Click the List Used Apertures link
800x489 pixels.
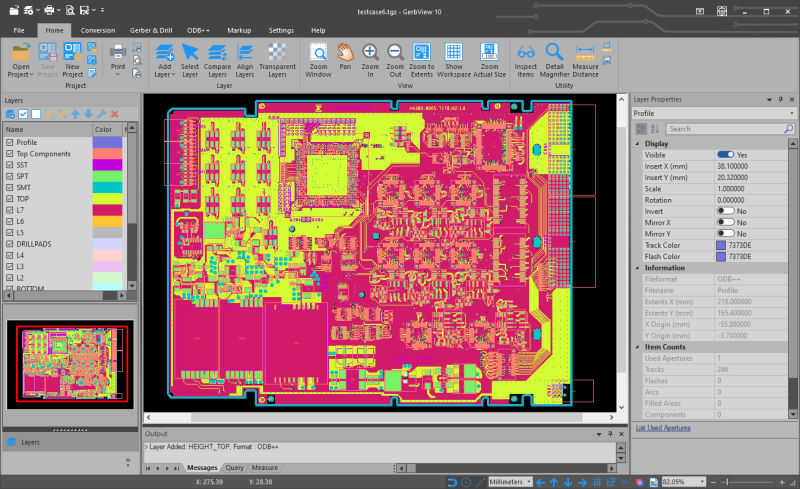click(662, 428)
